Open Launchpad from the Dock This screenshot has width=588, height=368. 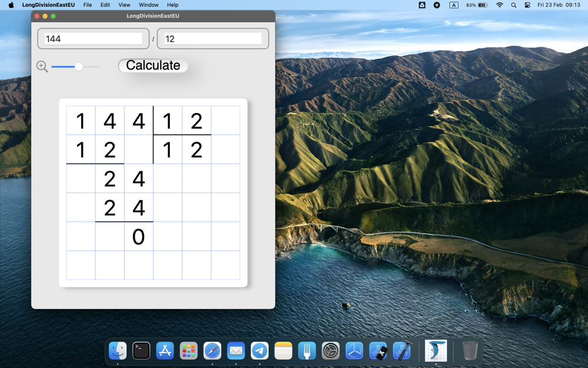[x=189, y=350]
